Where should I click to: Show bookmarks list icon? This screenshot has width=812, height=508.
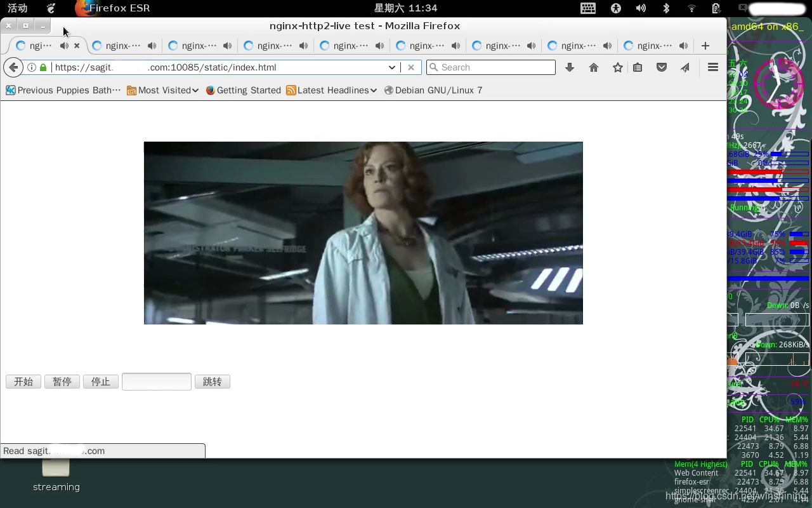click(638, 67)
